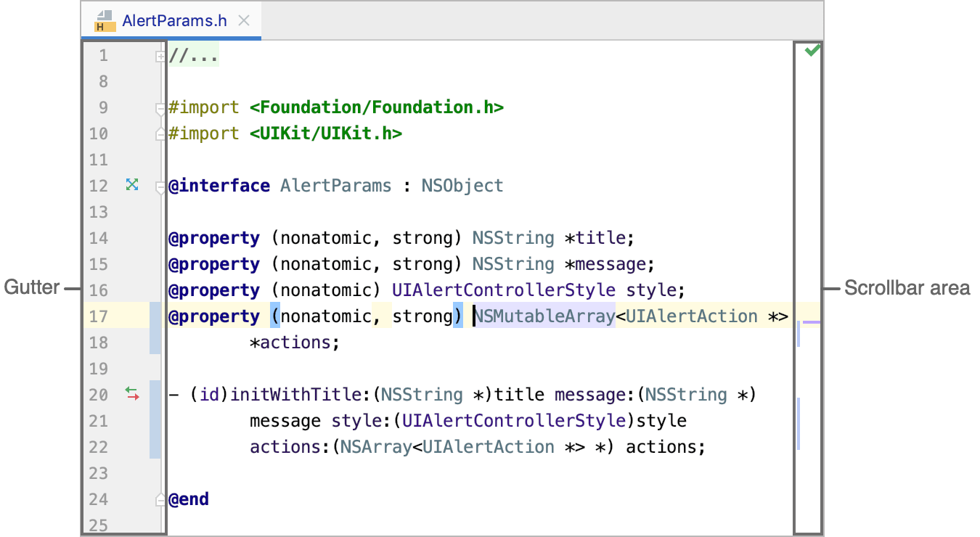Click style: label on line 21

362,421
